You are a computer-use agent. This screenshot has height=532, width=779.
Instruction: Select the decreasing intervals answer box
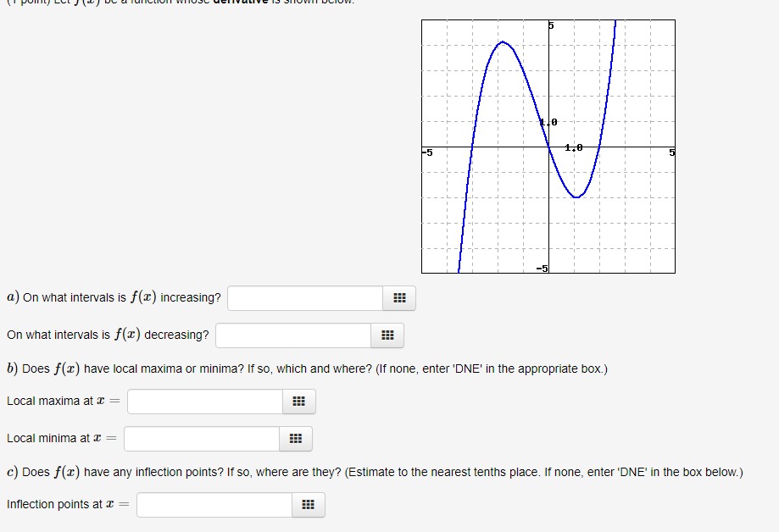(x=292, y=335)
